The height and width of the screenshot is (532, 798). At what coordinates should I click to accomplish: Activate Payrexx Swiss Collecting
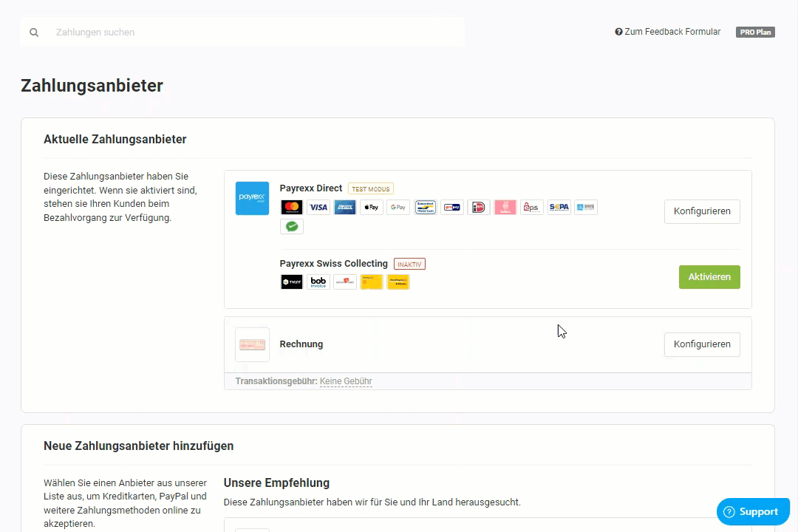pyautogui.click(x=709, y=277)
